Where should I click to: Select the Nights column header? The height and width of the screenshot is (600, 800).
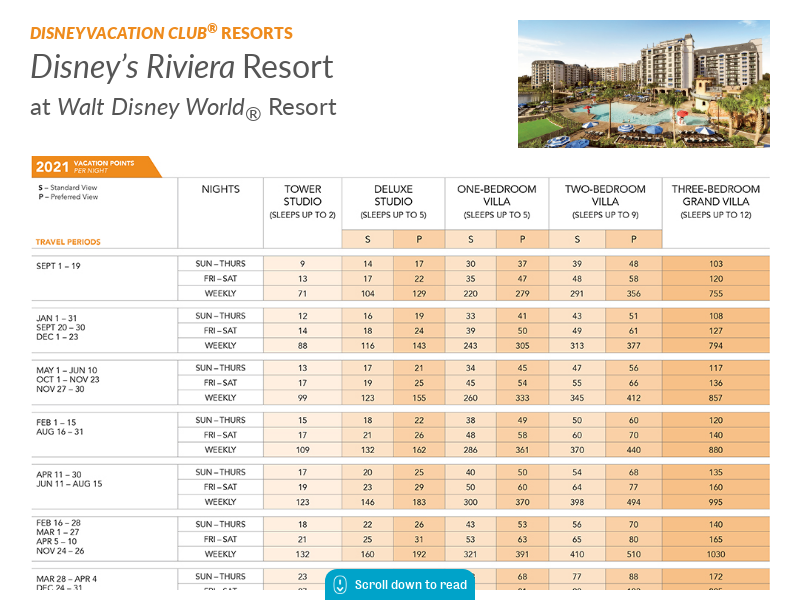point(220,189)
